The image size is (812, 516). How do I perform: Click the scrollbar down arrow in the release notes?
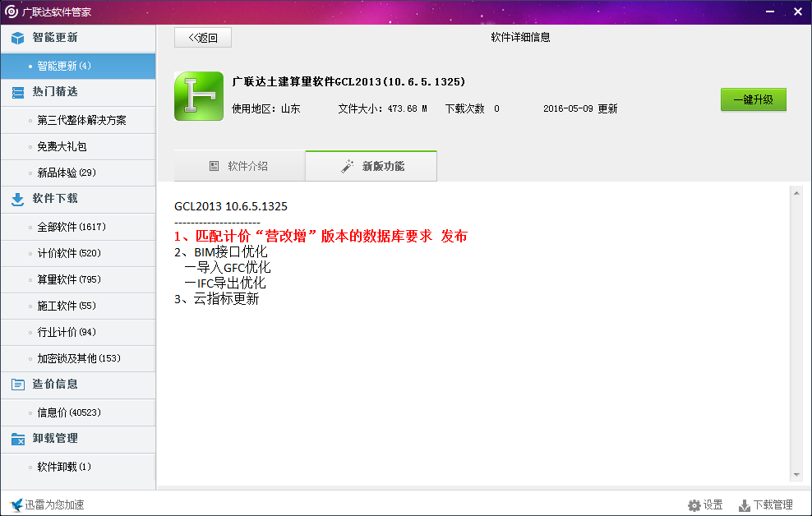796,475
